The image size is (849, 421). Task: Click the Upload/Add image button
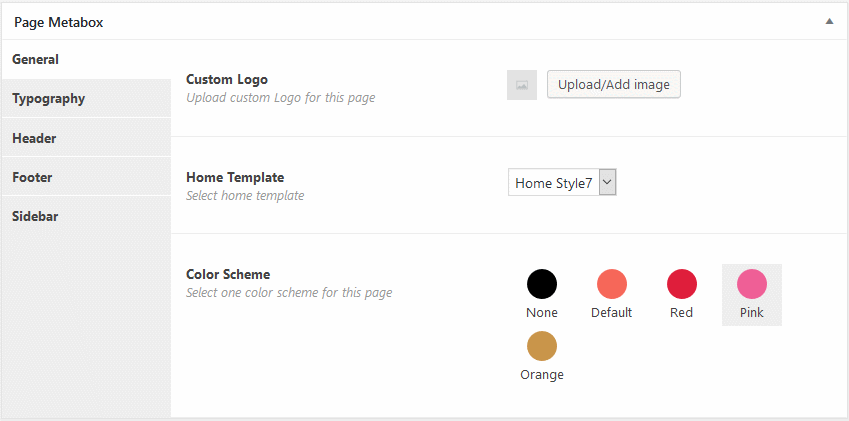(x=613, y=84)
